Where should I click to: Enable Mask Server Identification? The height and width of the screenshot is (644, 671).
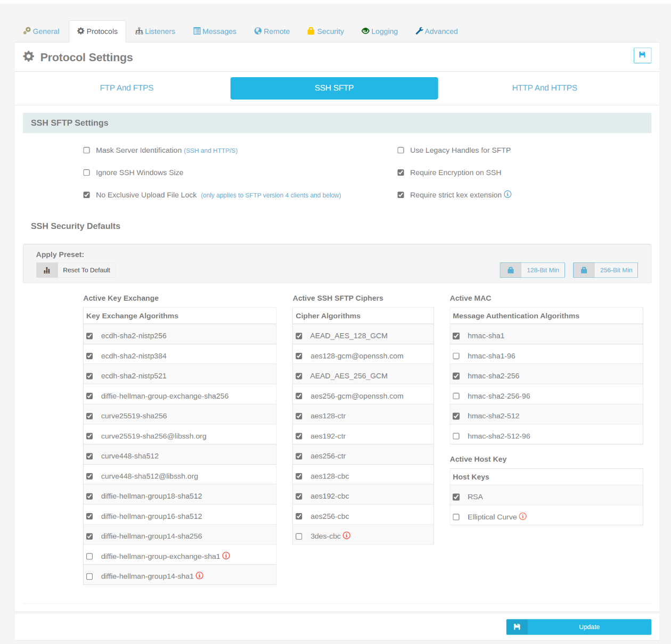pyautogui.click(x=86, y=150)
